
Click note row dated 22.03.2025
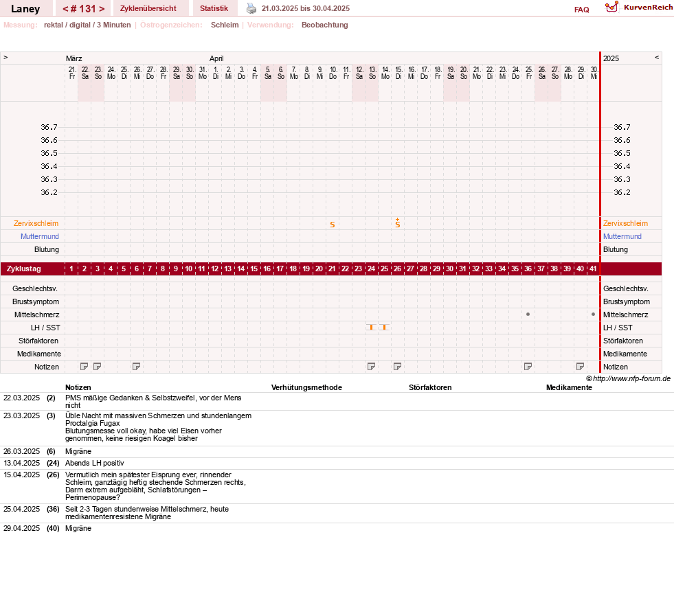337,401
